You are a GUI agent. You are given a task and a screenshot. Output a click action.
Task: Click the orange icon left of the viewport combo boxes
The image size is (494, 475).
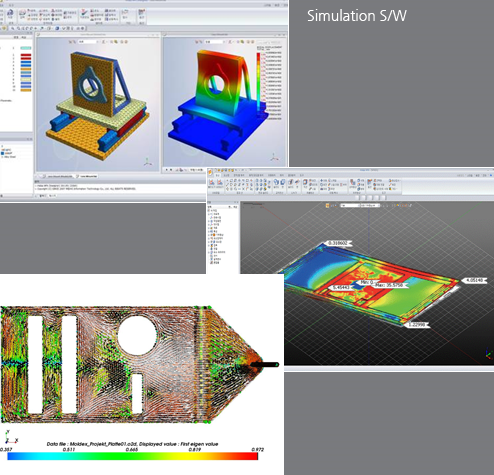[x=327, y=205]
